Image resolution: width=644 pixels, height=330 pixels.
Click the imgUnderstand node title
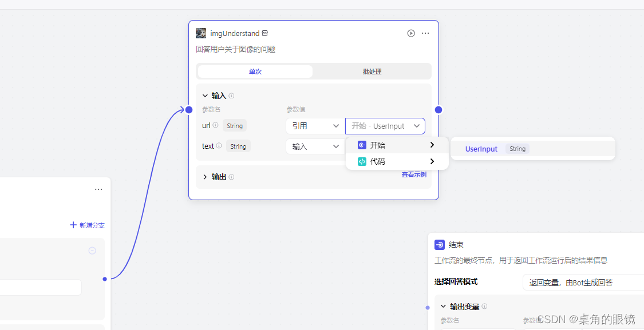(235, 33)
